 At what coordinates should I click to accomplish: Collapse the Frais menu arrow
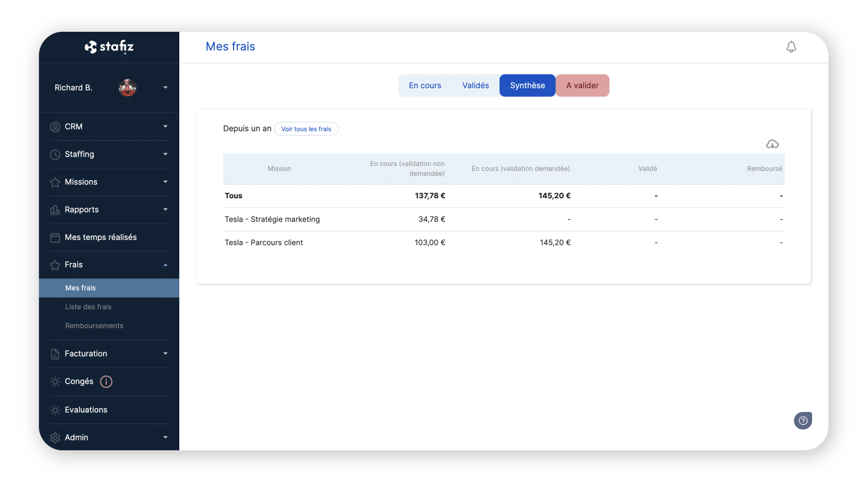coord(166,265)
